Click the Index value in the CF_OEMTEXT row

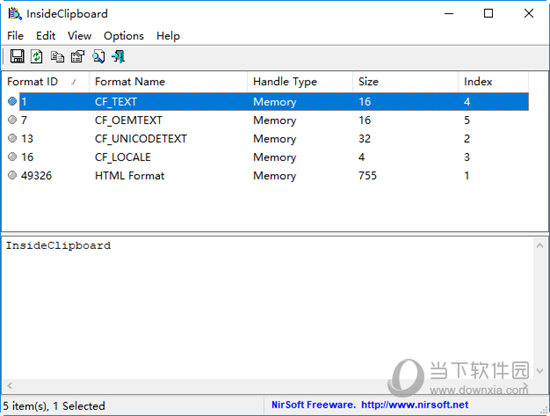click(467, 120)
